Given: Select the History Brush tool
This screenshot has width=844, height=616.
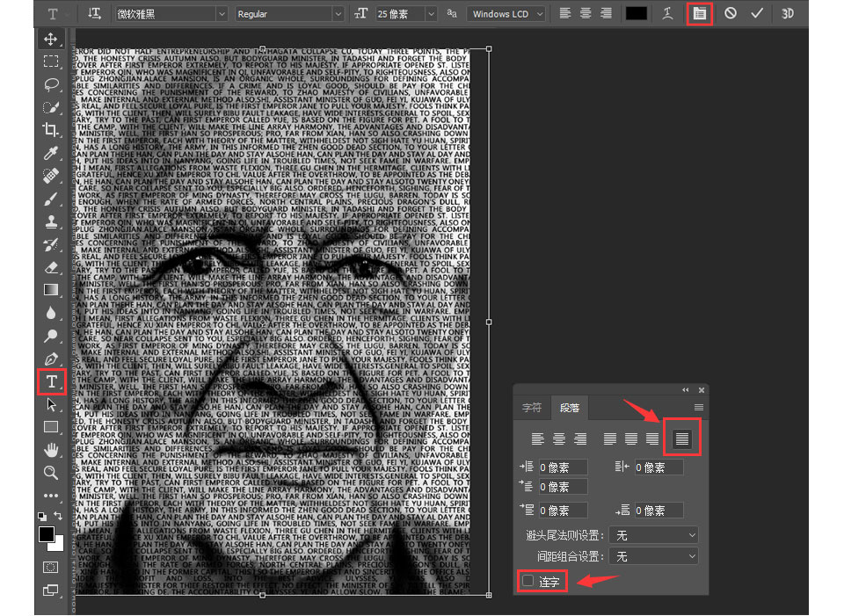Looking at the screenshot, I should 51,244.
